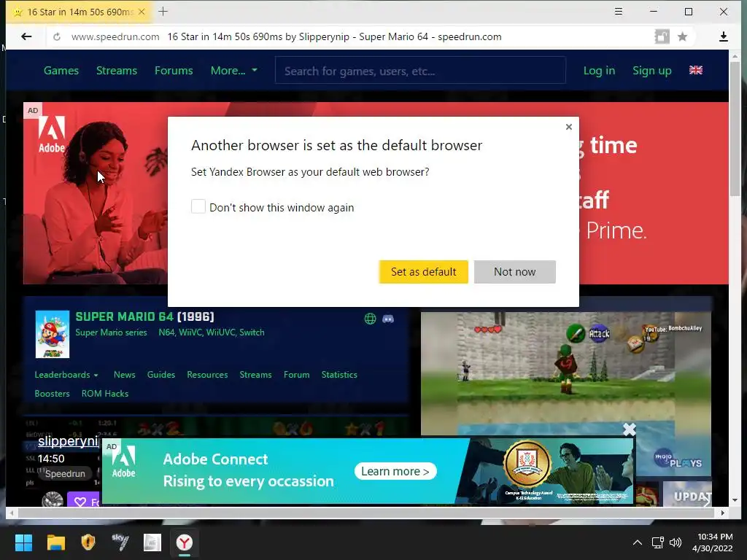This screenshot has width=747, height=560.
Task: Open the Statistics tab
Action: click(x=339, y=375)
